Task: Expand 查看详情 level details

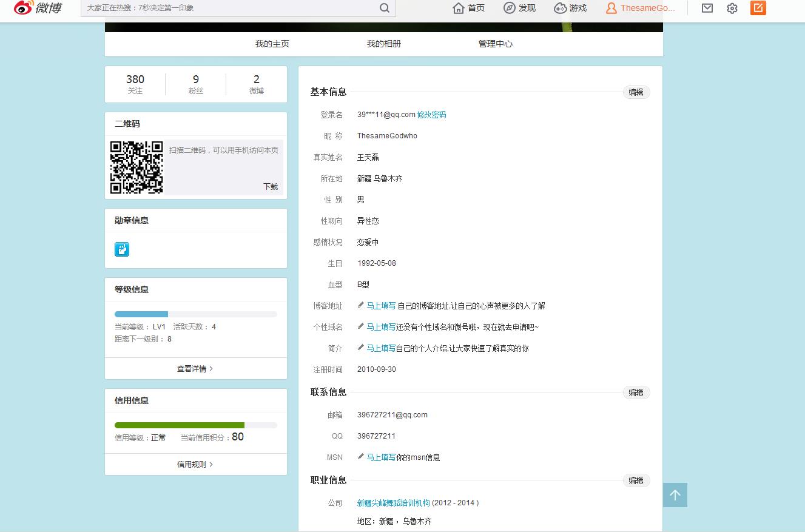Action: tap(195, 369)
